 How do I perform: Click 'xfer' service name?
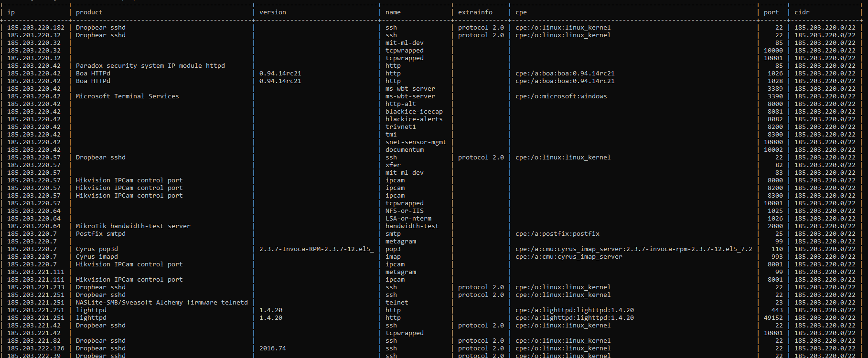point(393,165)
